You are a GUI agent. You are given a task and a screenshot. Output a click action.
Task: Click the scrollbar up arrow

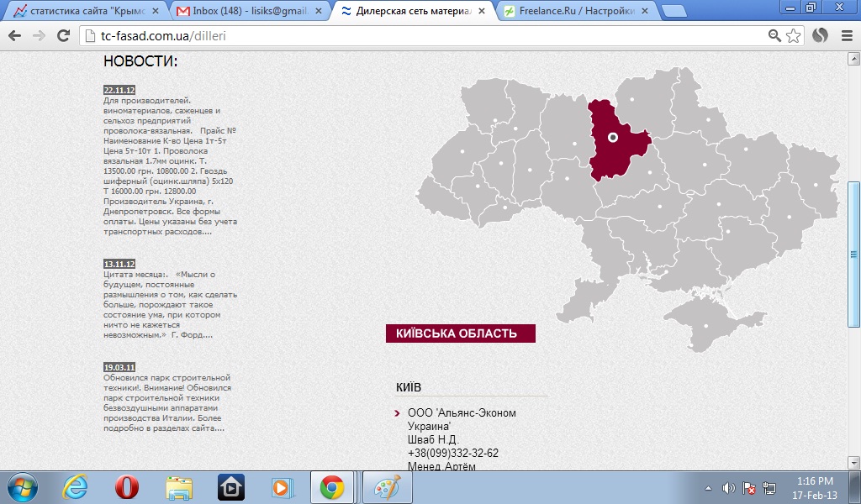(854, 58)
